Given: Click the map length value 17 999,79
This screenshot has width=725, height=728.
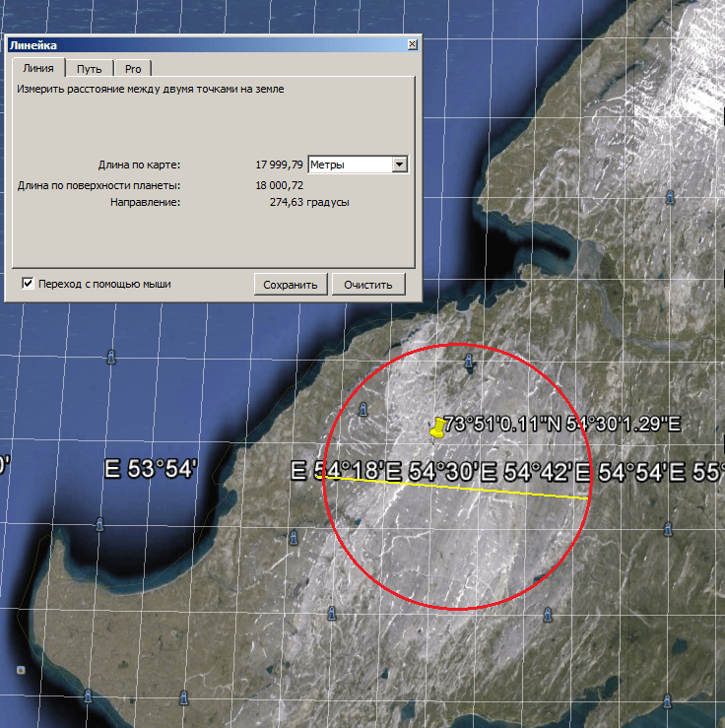Looking at the screenshot, I should (x=279, y=165).
